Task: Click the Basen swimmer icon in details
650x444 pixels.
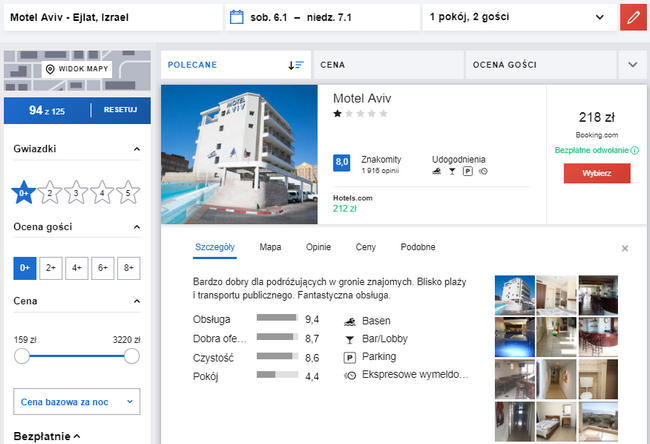Action: [350, 321]
